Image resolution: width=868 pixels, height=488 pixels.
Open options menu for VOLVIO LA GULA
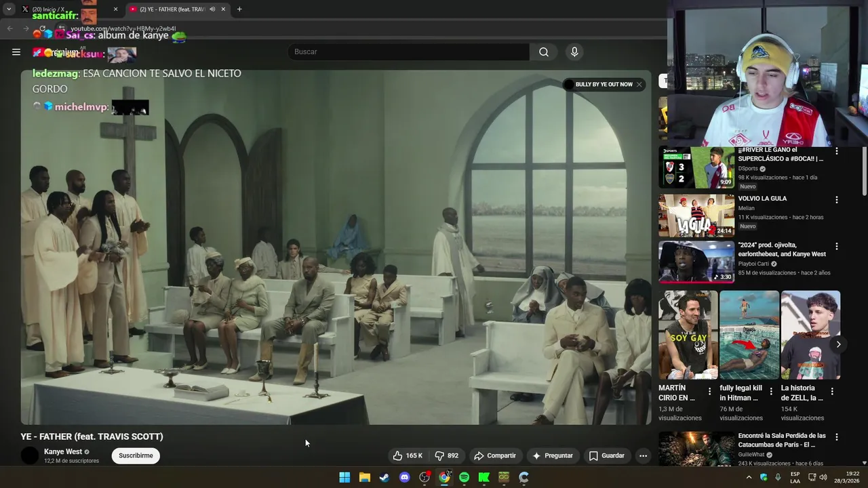[x=837, y=200]
